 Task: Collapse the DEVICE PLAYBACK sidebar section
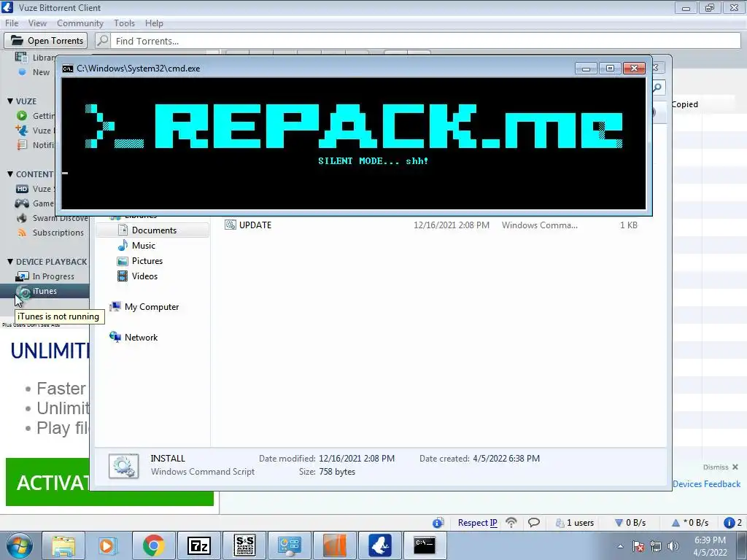click(10, 262)
